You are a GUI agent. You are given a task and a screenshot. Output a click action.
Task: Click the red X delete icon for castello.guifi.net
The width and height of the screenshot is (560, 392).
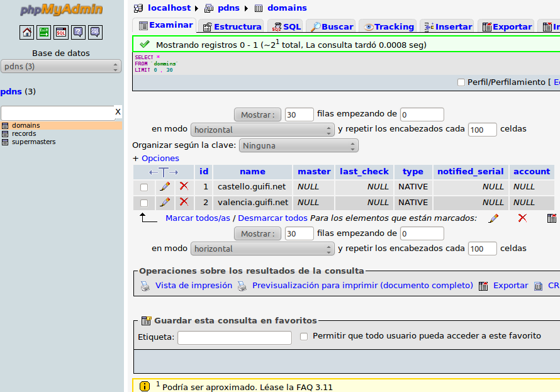pos(184,186)
